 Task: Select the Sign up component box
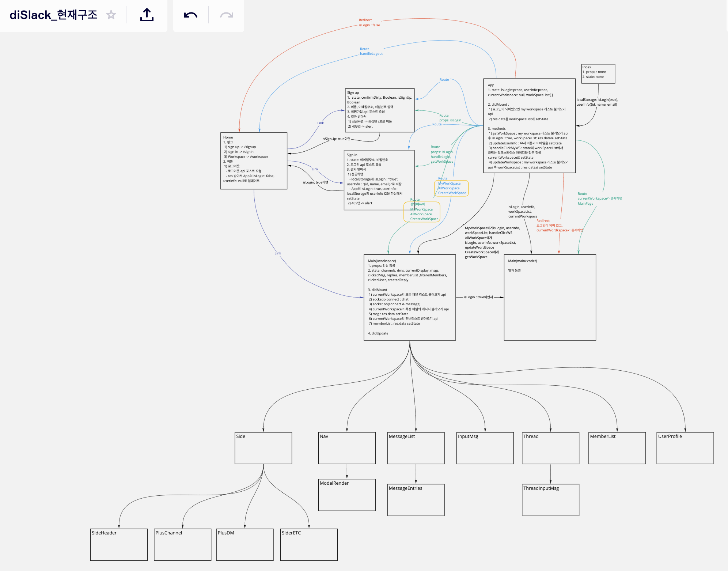380,110
